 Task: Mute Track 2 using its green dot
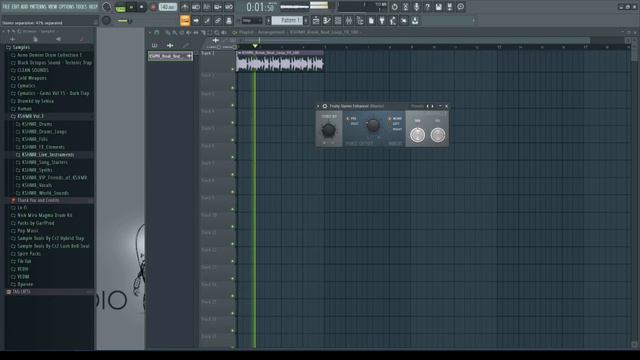point(233,88)
